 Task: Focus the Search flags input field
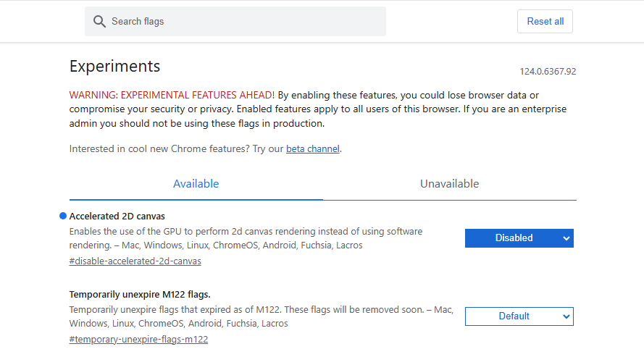235,21
